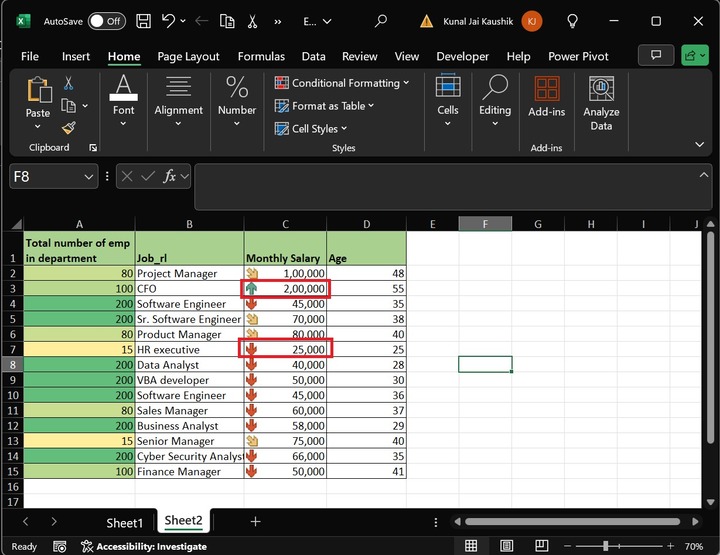Screen dimensions: 720x555
Task: Select Normal view button in status bar
Action: [x=471, y=546]
